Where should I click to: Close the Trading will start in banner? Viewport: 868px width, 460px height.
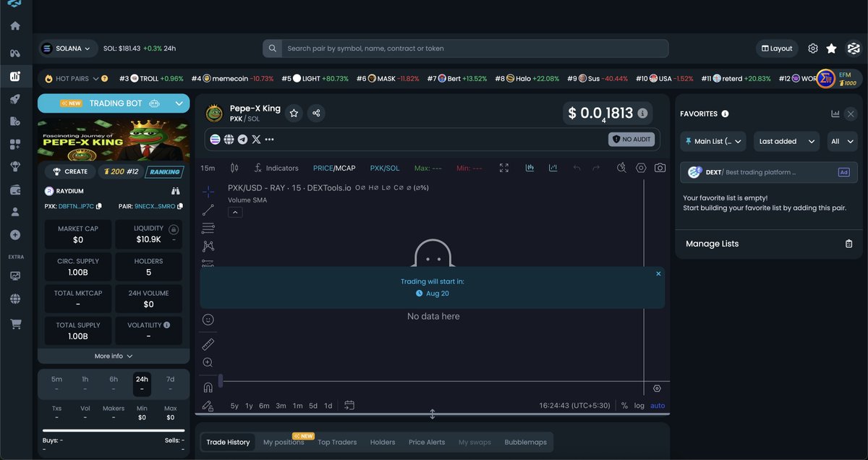click(x=658, y=273)
